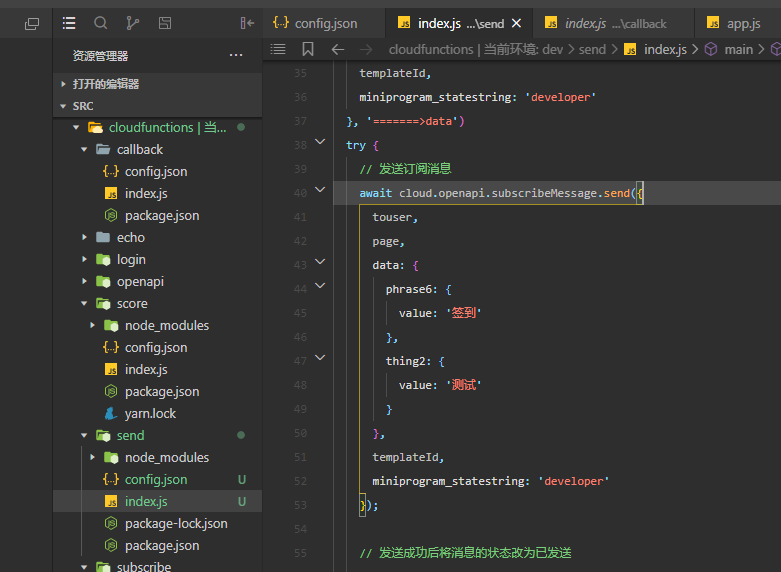Collapse the SRC section
The image size is (781, 572).
157,106
